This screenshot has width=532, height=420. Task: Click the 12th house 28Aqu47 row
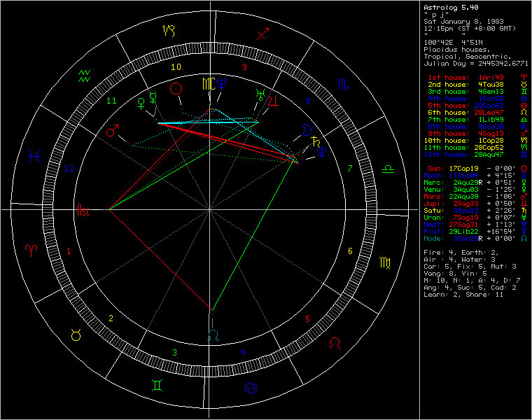(x=476, y=155)
